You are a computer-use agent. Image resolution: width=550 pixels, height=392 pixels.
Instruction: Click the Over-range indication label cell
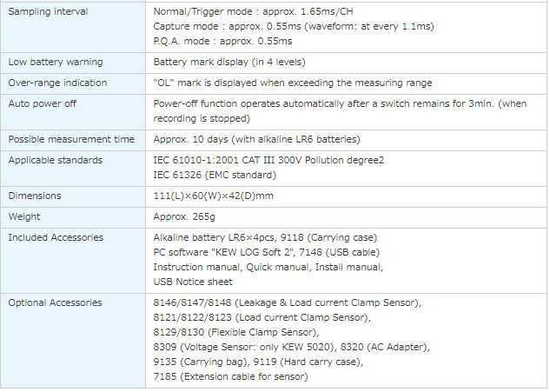[x=57, y=83]
